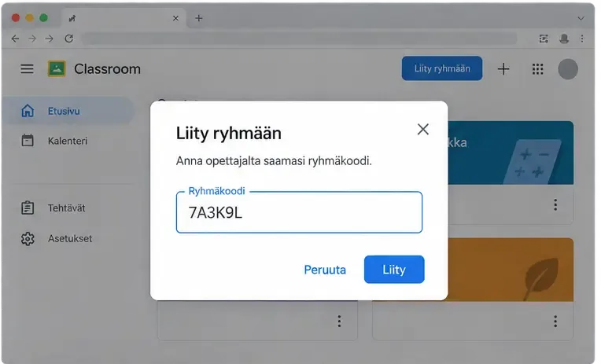Open Tehtävät in the sidebar
The image size is (601, 364).
coord(66,208)
